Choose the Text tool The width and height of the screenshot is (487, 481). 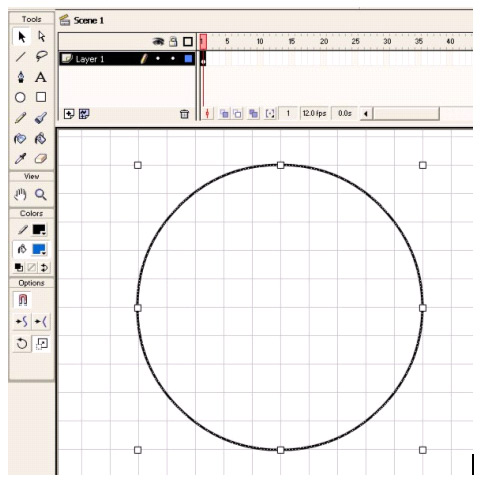pyautogui.click(x=41, y=77)
